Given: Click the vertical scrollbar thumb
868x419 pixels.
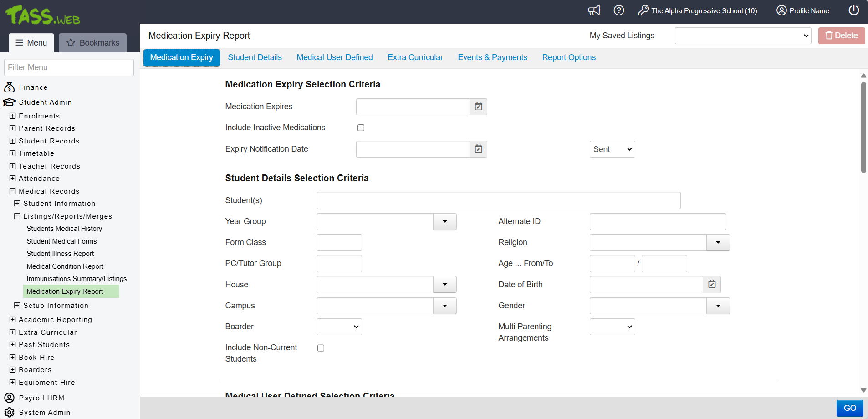Looking at the screenshot, I should [863, 128].
